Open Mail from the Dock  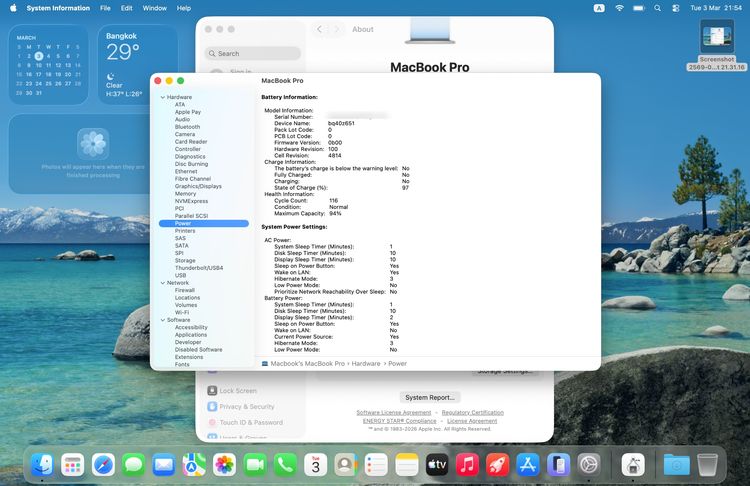pos(164,464)
